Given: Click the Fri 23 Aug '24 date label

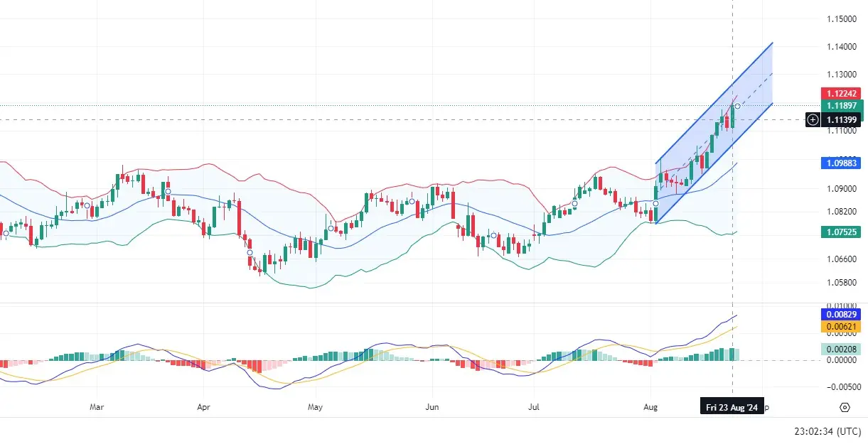Looking at the screenshot, I should click(732, 408).
